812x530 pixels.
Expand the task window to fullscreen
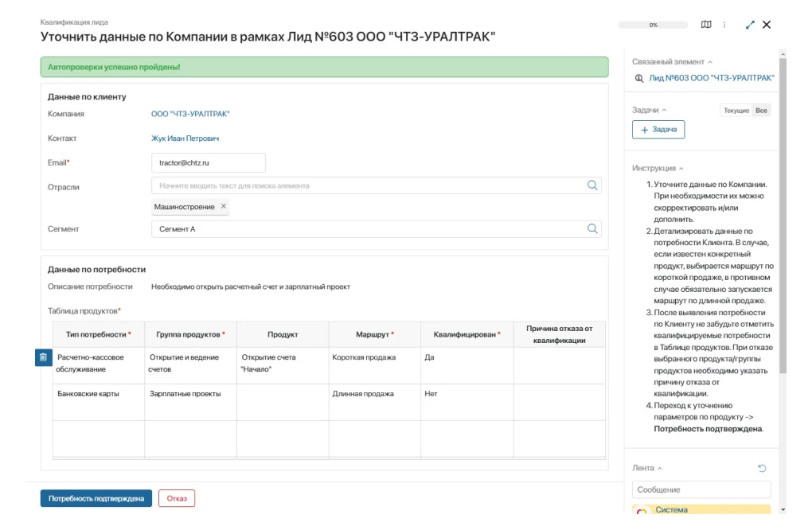(750, 25)
